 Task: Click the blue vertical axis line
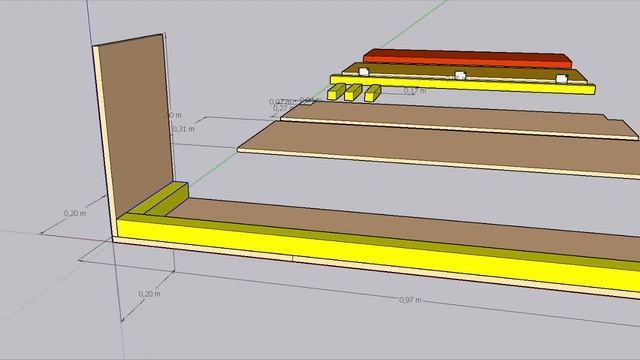pyautogui.click(x=89, y=22)
